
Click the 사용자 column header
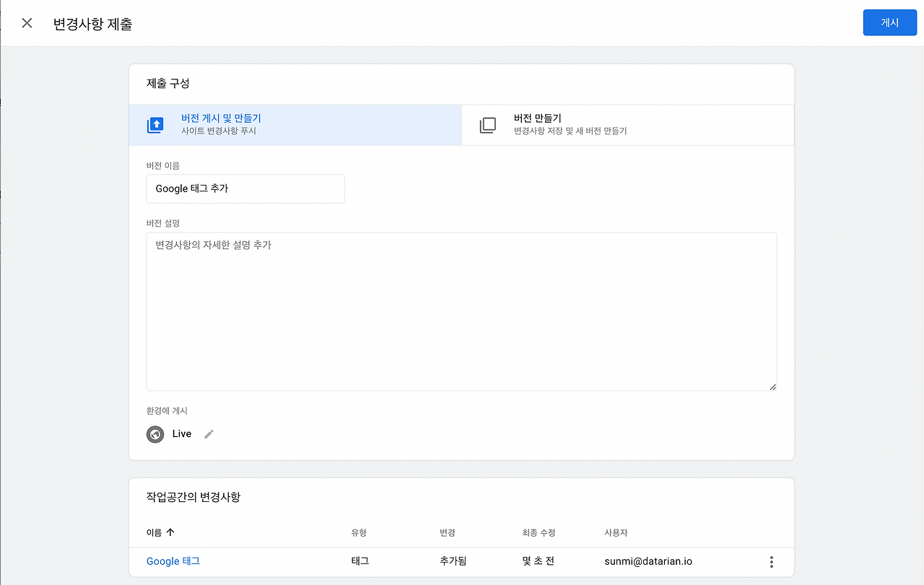click(x=616, y=532)
